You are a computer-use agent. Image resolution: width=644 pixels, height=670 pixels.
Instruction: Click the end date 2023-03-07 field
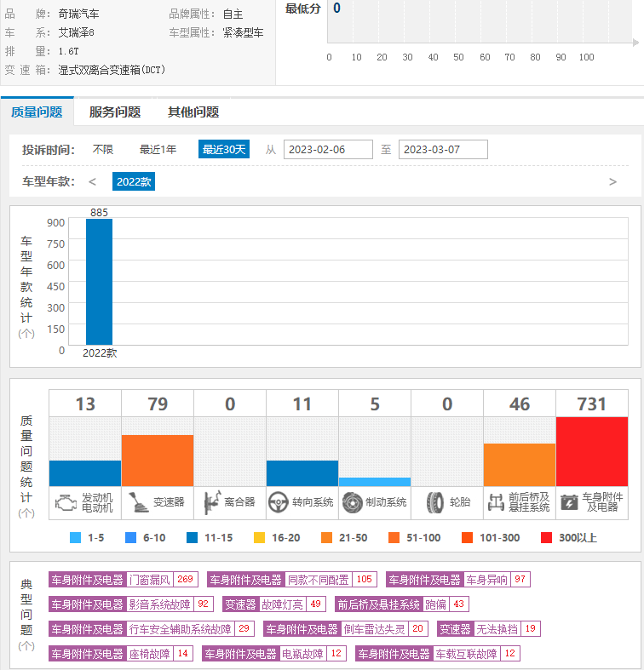pyautogui.click(x=443, y=150)
